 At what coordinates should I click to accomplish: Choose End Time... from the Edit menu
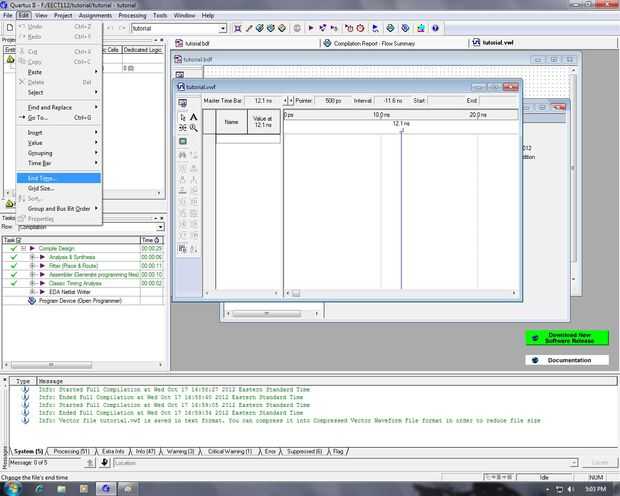42,178
